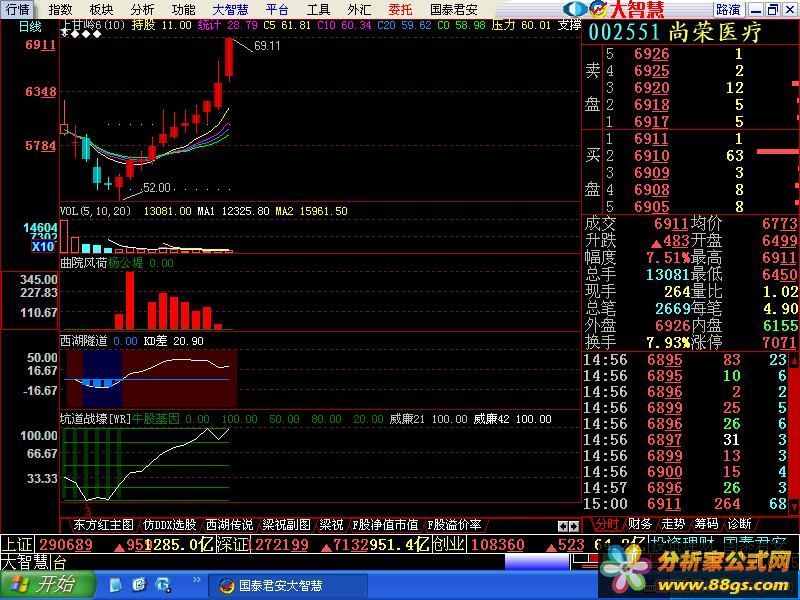Open the 行情 menu

(17, 10)
